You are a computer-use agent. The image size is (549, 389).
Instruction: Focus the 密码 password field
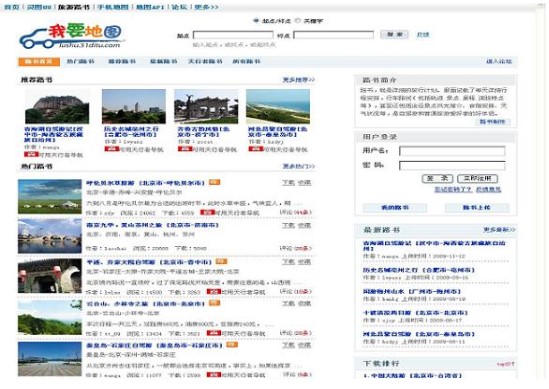452,165
